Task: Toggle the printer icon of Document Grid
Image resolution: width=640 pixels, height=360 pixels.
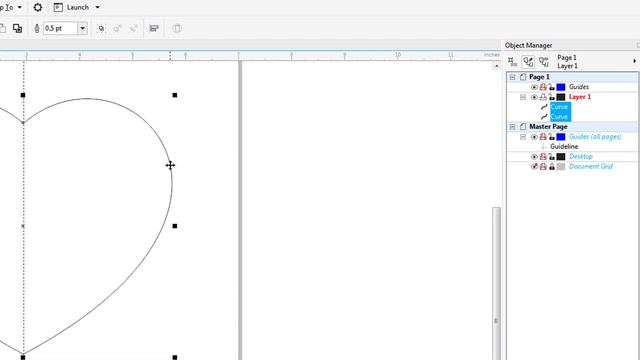Action: (543, 167)
